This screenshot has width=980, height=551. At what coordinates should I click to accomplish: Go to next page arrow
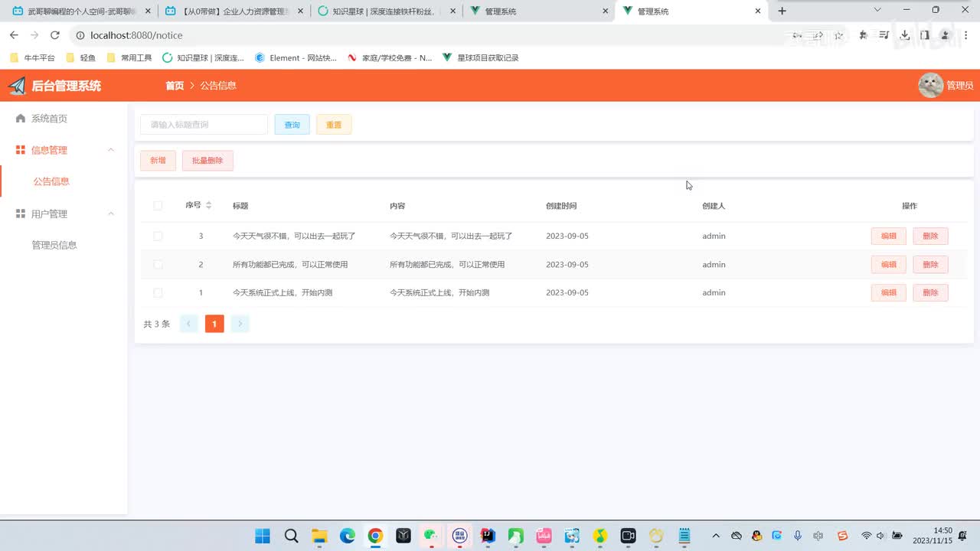click(x=240, y=324)
